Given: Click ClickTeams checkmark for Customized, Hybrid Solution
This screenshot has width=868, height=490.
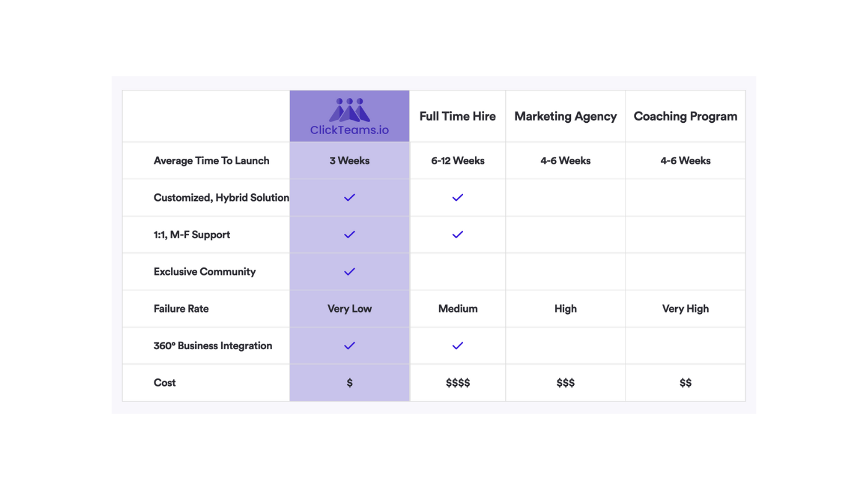Looking at the screenshot, I should [x=350, y=197].
